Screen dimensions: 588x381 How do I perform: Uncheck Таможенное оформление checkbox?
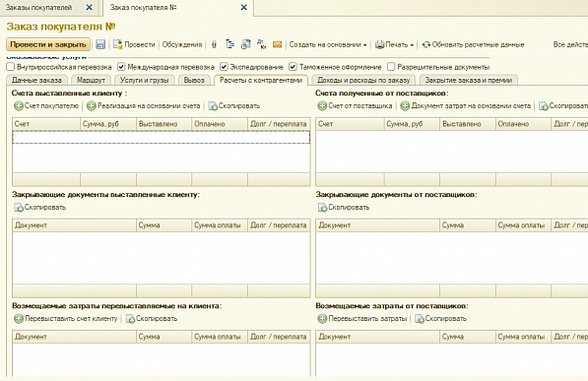pos(293,67)
